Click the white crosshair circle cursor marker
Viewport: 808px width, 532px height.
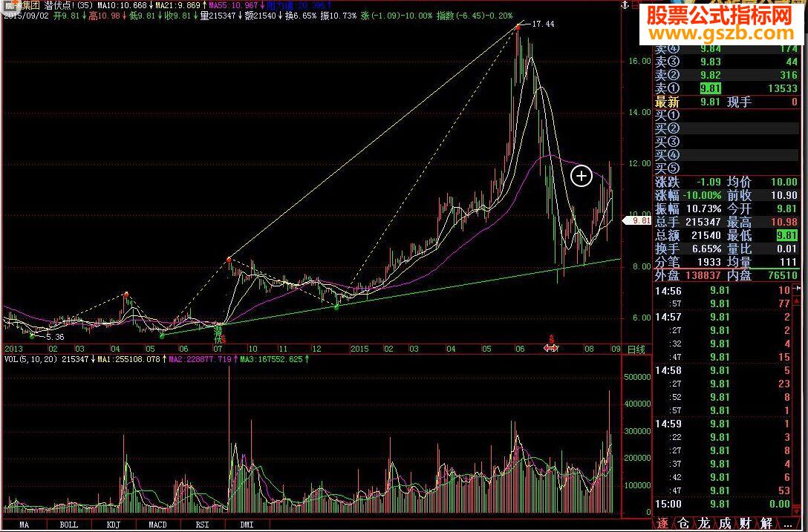click(581, 176)
